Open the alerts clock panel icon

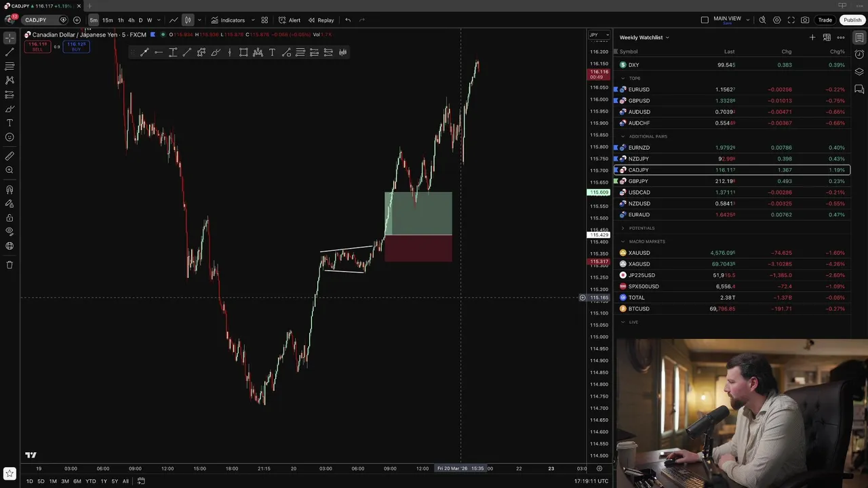pos(859,55)
